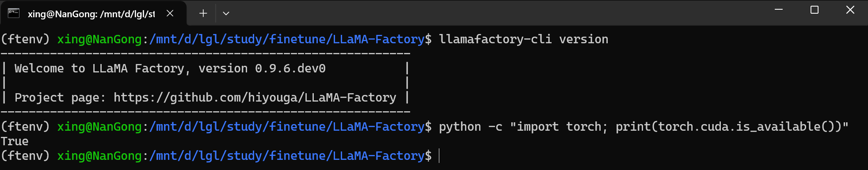Image resolution: width=868 pixels, height=170 pixels.
Task: Click the Welcome to LLaMA Factory text
Action: click(99, 68)
